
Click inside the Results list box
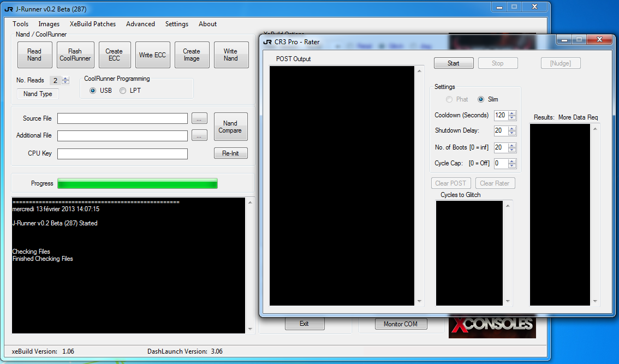coord(560,215)
